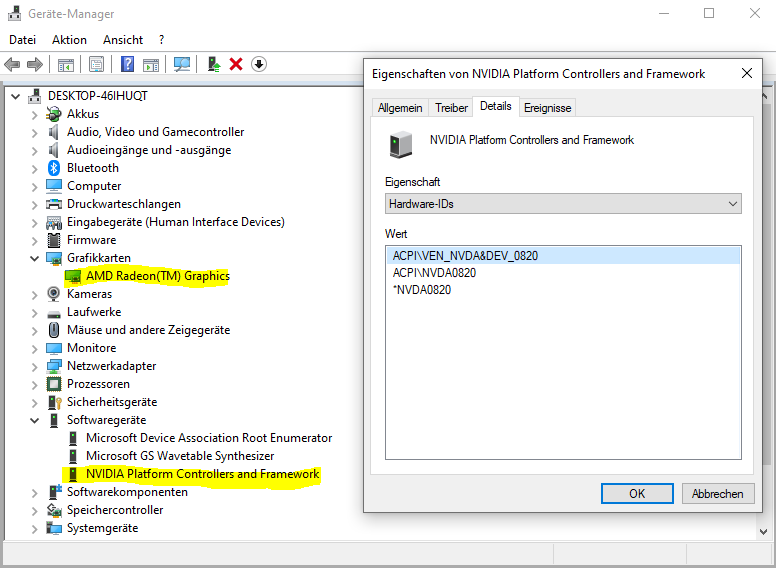Click the Abbrechen button

718,493
